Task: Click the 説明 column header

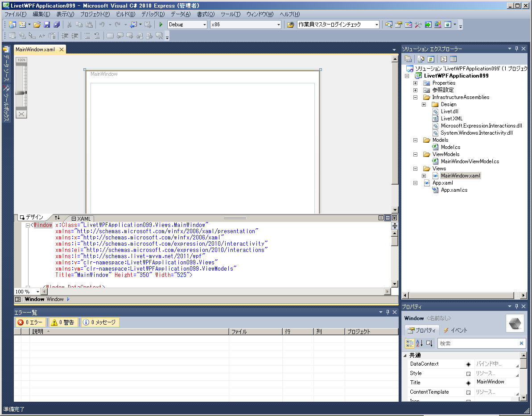Action: [129, 332]
